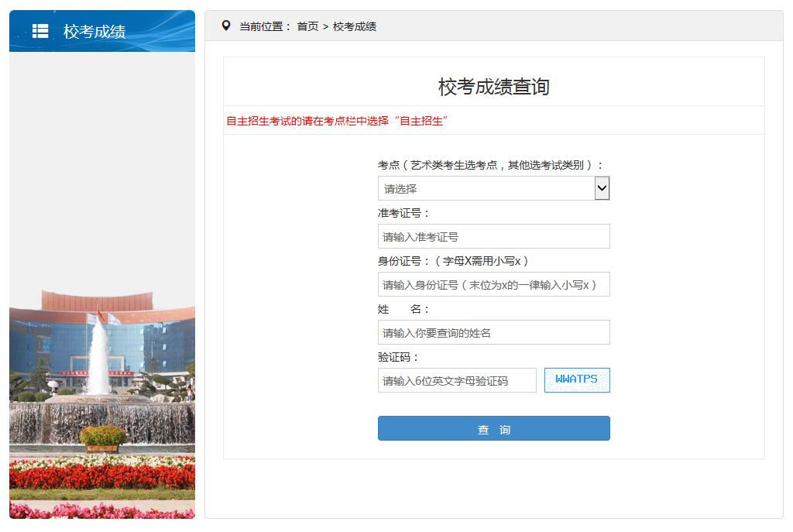Focus the 准考证号 input field
793x532 pixels.
point(493,236)
